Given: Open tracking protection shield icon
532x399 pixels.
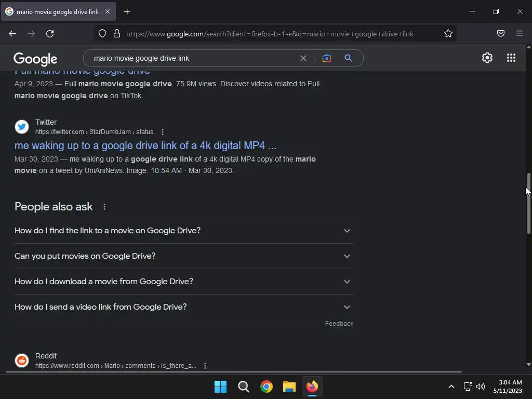Looking at the screenshot, I should [x=102, y=34].
